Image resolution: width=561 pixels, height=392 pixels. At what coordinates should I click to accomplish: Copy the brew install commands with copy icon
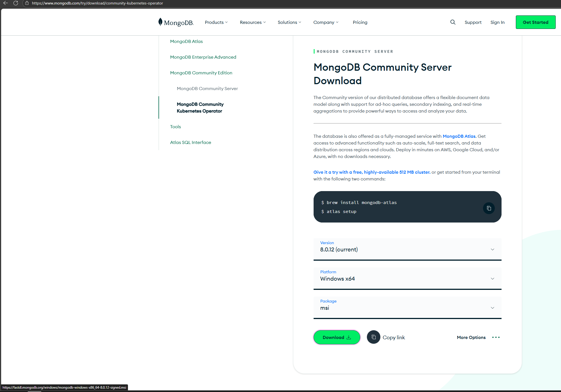tap(489, 208)
